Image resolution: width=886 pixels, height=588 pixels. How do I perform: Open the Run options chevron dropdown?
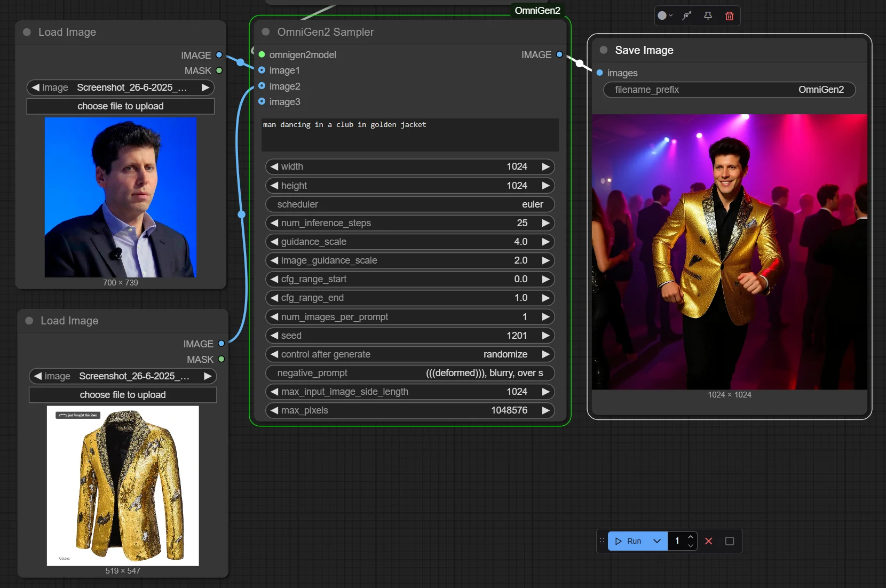click(657, 541)
